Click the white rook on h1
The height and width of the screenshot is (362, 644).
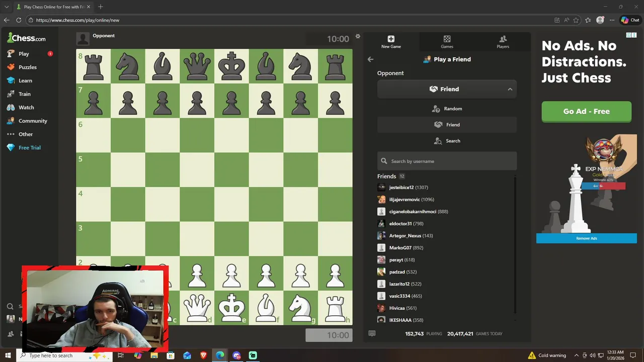coord(335,308)
